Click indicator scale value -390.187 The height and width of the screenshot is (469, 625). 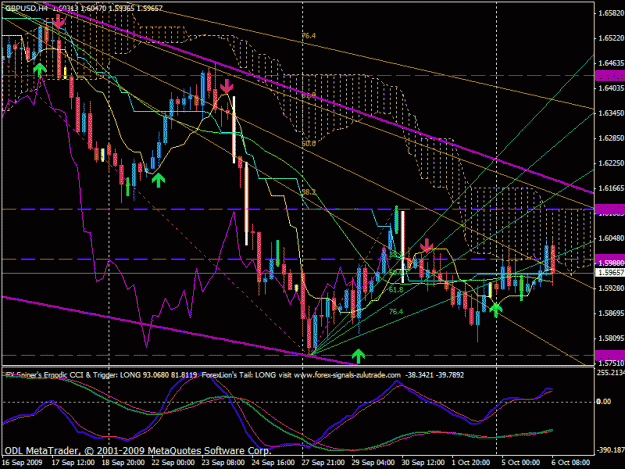(611, 450)
